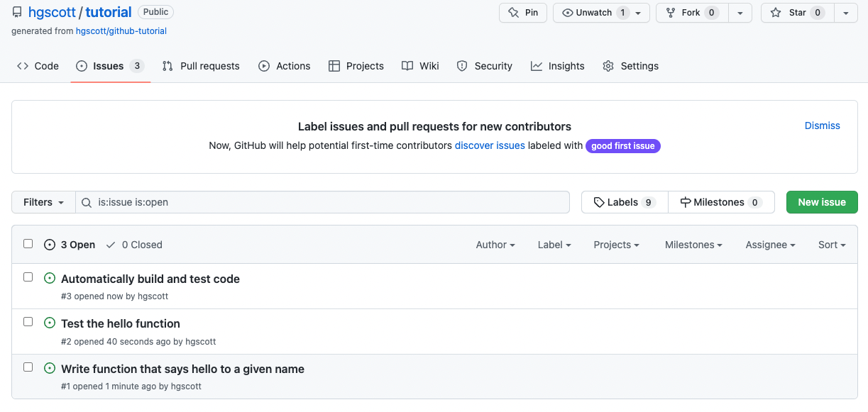The image size is (868, 412).
Task: Check the box for 'Automatically build and test code'
Action: (28, 277)
